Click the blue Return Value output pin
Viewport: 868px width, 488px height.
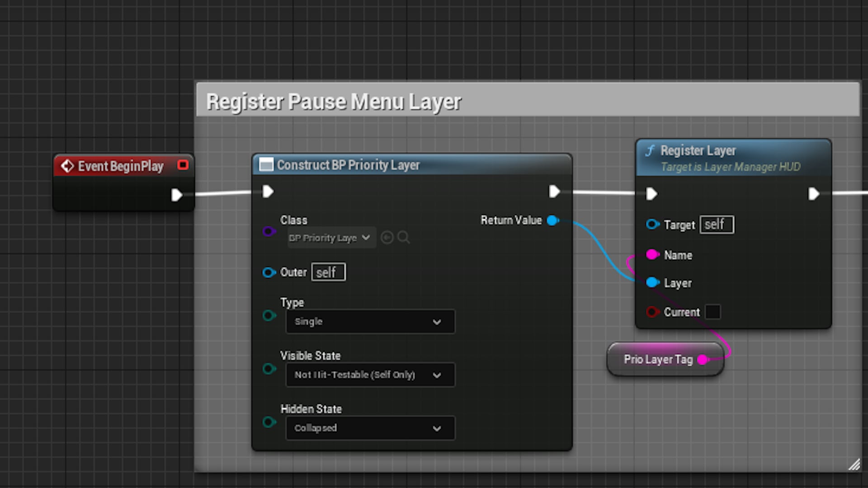[552, 221]
